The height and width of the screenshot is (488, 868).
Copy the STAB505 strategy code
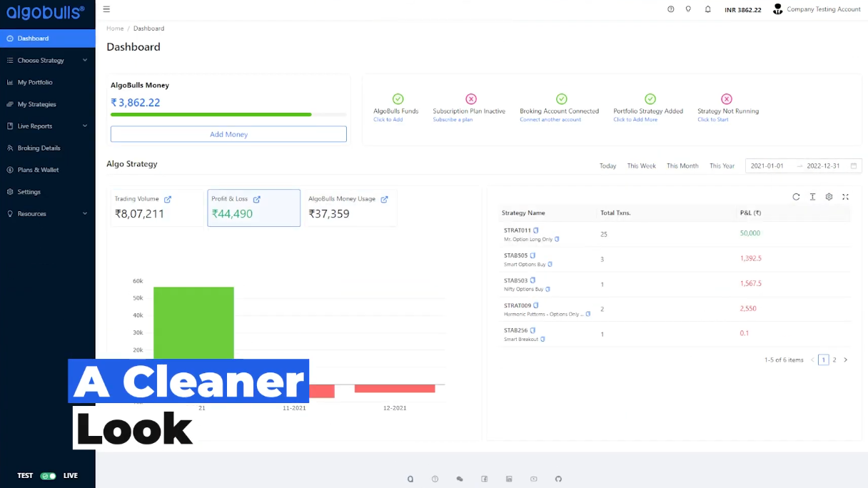(x=533, y=255)
